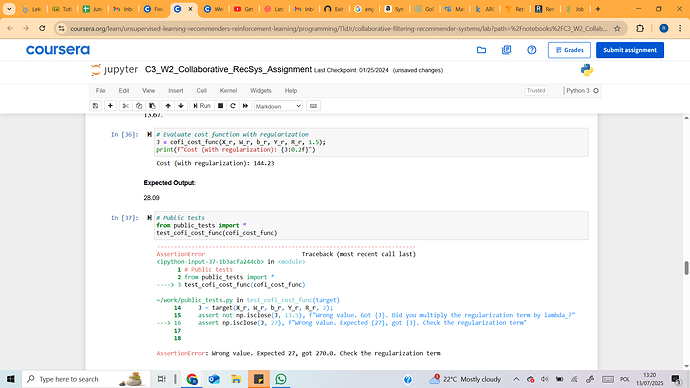Open Chrome profile avatar
This screenshot has width=690, height=388.
point(664,29)
